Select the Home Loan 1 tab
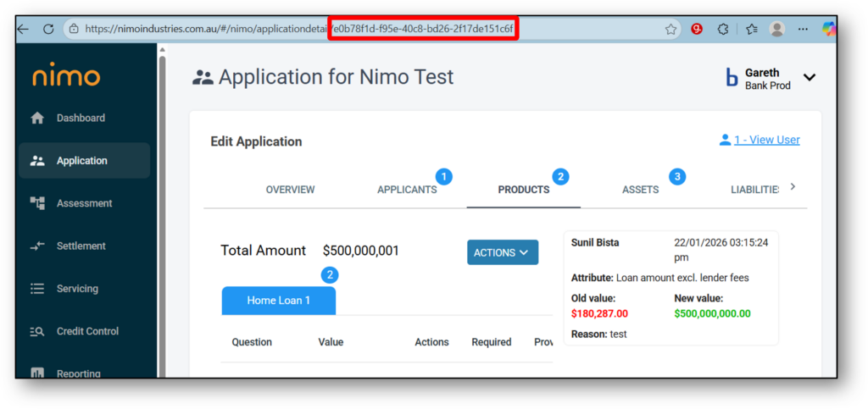868x409 pixels. pos(279,301)
